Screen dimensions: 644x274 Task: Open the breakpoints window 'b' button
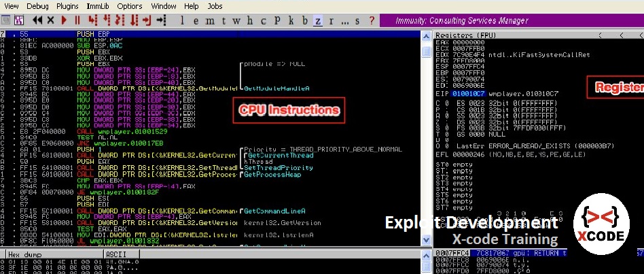[305, 20]
